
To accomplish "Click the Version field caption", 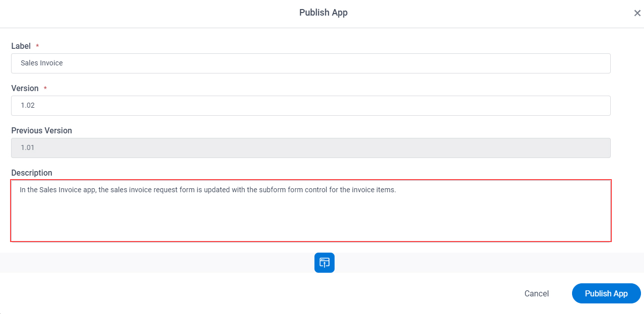I will click(x=25, y=88).
